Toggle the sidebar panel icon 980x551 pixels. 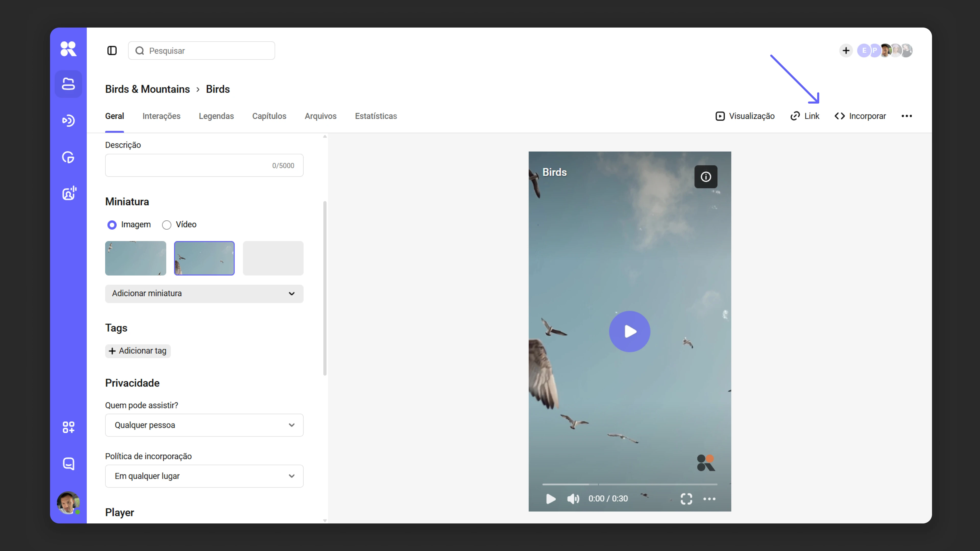point(112,51)
